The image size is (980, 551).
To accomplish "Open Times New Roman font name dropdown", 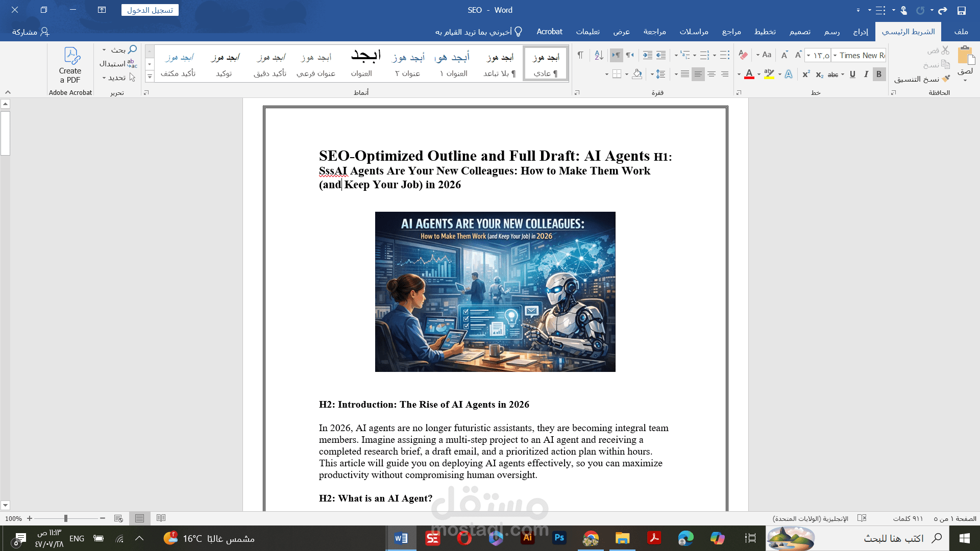I will [835, 56].
